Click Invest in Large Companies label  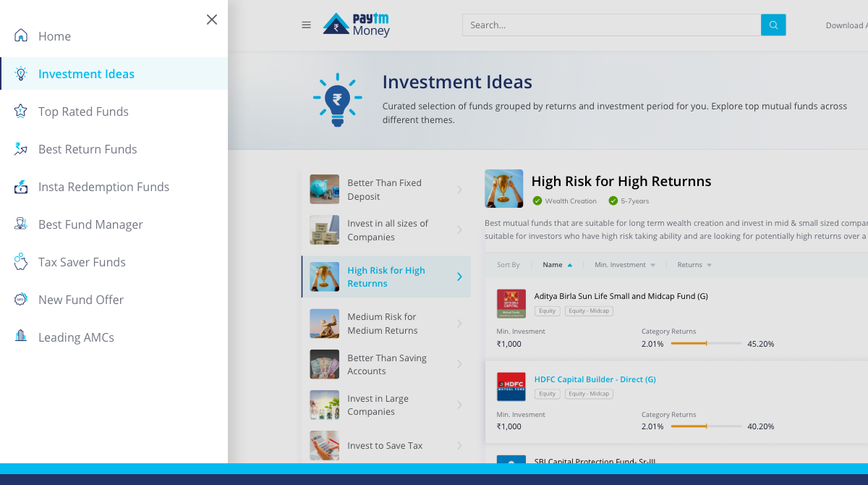[x=378, y=405]
